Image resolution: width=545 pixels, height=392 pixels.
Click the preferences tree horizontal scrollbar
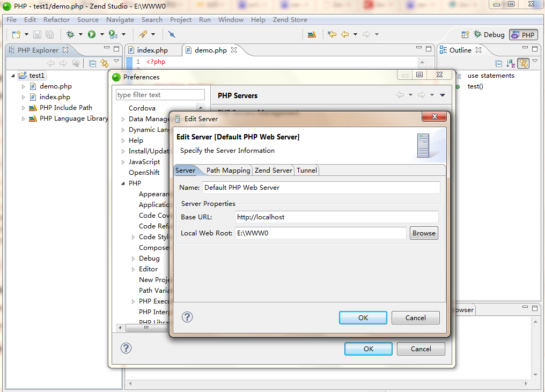pyautogui.click(x=146, y=327)
